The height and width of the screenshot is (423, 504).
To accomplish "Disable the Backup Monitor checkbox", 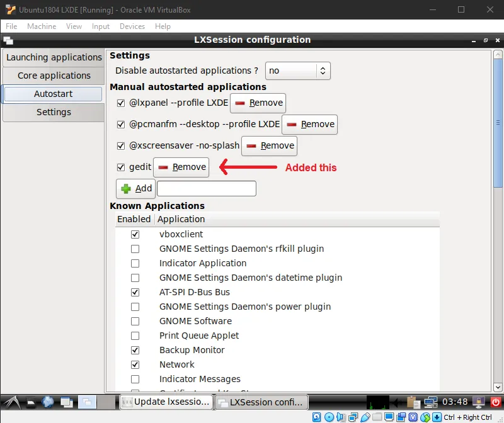I will tap(135, 350).
